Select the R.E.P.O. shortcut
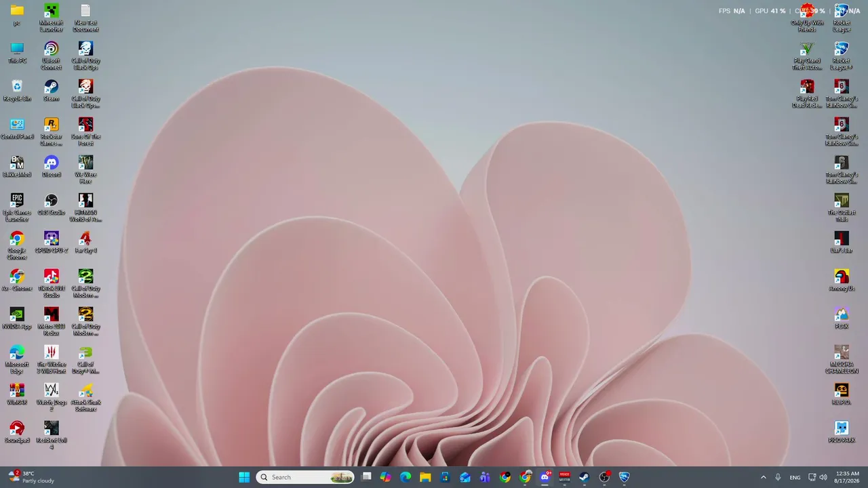Image resolution: width=868 pixels, height=488 pixels. coord(842,394)
